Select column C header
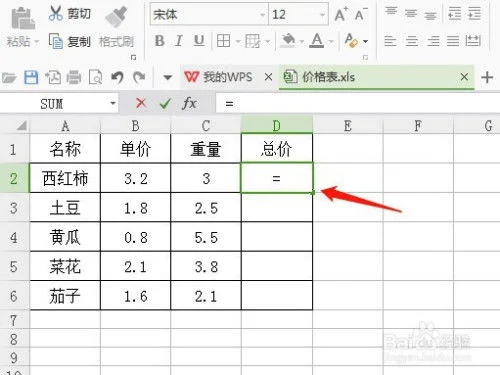 (x=206, y=126)
